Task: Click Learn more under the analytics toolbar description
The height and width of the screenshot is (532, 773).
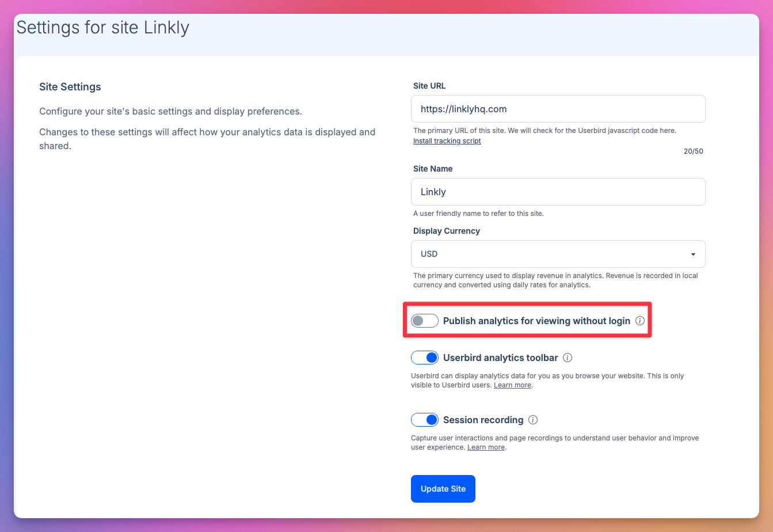Action: click(512, 385)
